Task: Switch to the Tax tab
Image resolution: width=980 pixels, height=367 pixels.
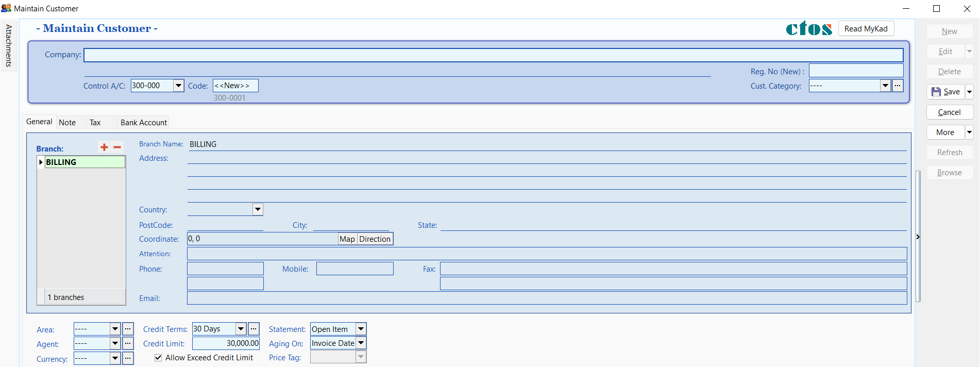Action: coord(95,123)
